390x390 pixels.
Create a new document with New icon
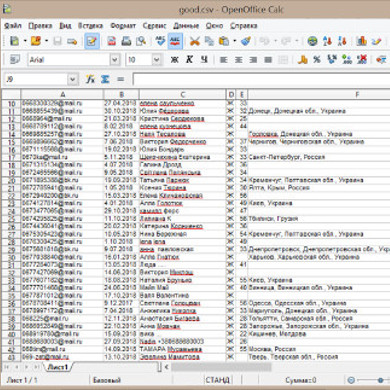pyautogui.click(x=14, y=41)
